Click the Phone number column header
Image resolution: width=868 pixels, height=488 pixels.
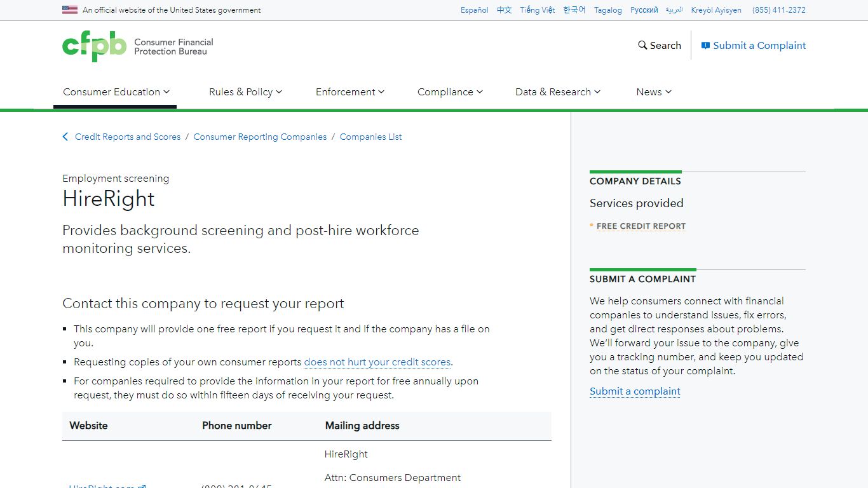click(x=237, y=426)
